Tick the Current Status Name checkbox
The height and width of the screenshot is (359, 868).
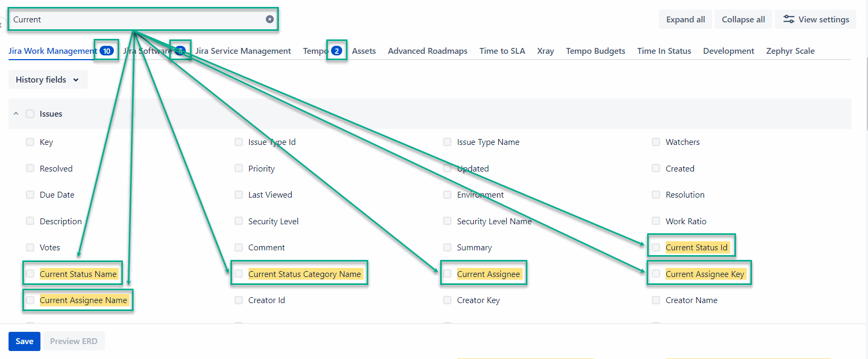coord(30,274)
